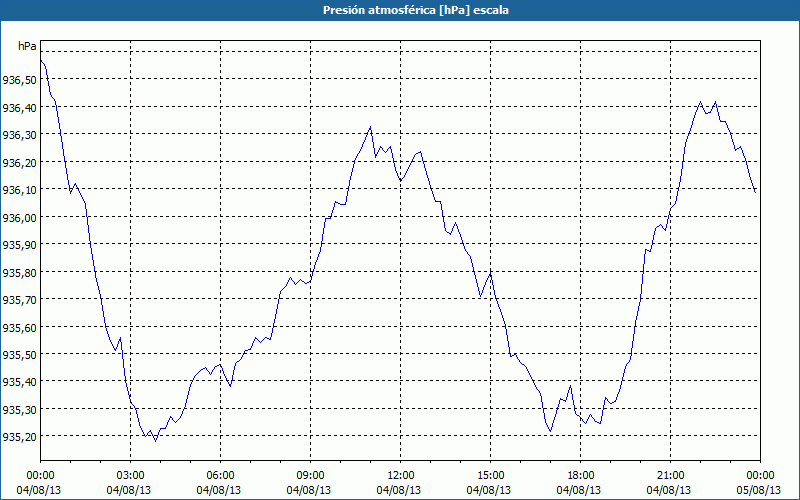Select the 21:00 time axis label
Image resolution: width=800 pixels, height=500 pixels.
[670, 476]
